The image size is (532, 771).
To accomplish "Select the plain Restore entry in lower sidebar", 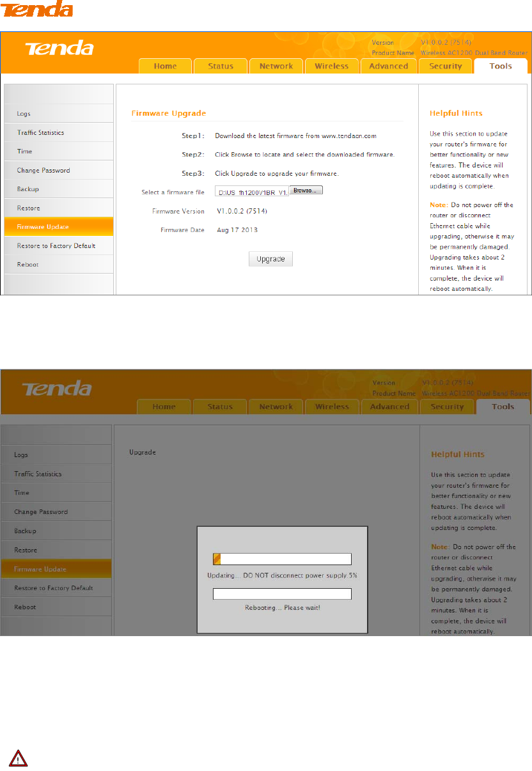I will pos(56,550).
